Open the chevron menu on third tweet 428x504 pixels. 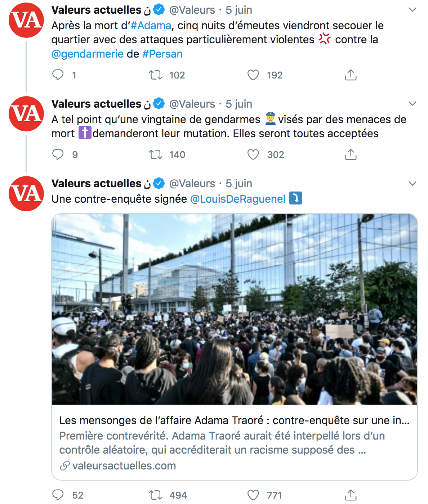point(413,183)
